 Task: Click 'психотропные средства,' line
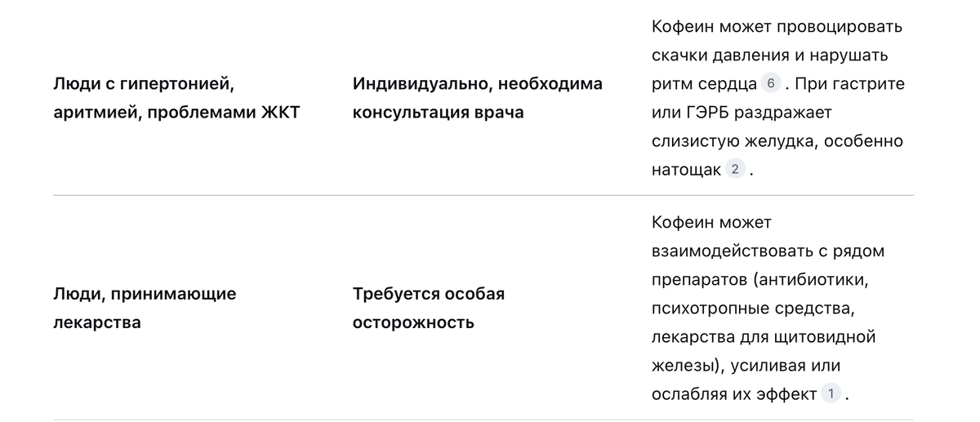[x=752, y=309]
